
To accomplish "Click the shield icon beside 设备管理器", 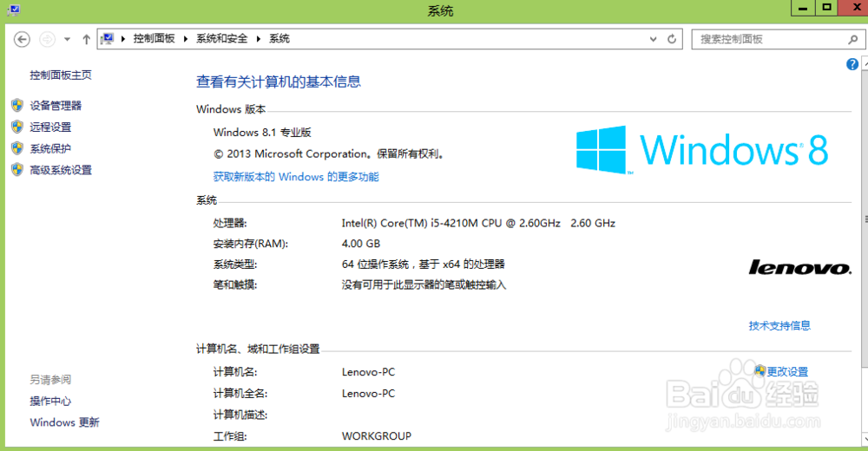I will [x=17, y=105].
